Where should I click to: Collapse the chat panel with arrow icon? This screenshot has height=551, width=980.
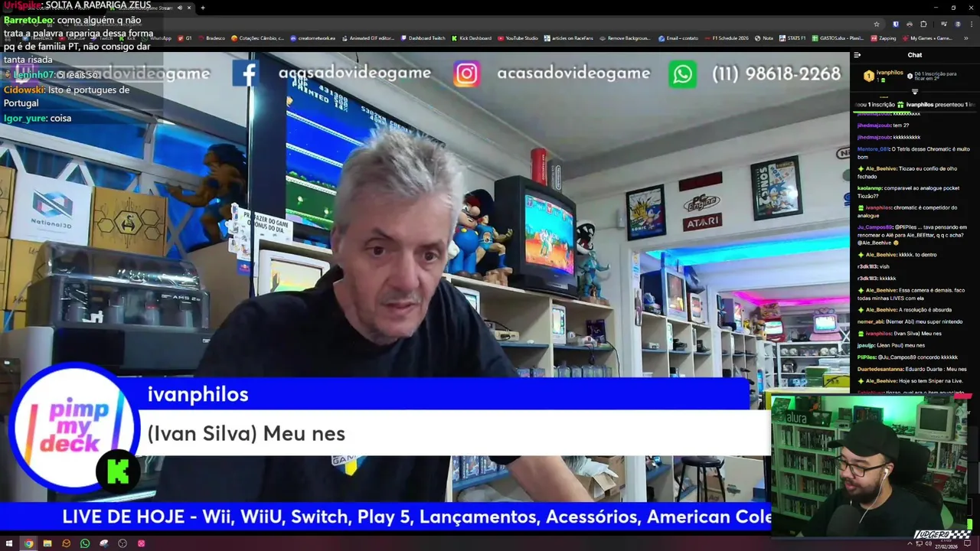(x=857, y=55)
